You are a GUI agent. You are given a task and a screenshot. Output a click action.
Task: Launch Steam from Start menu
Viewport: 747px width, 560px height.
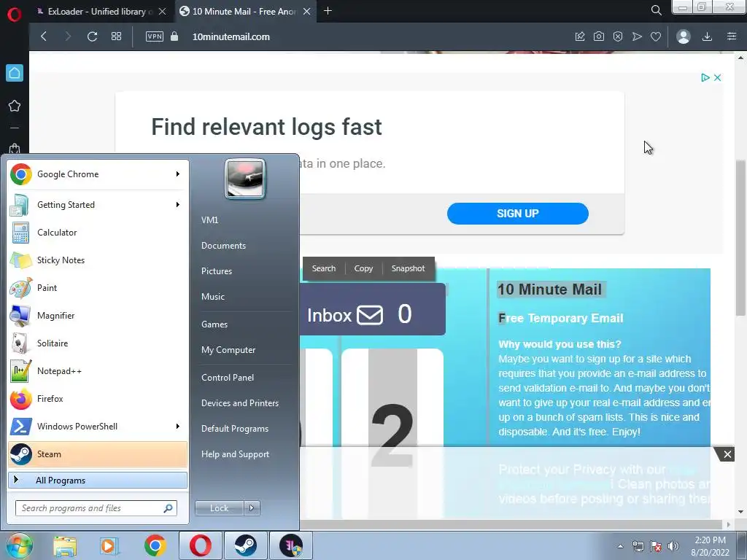(x=98, y=454)
